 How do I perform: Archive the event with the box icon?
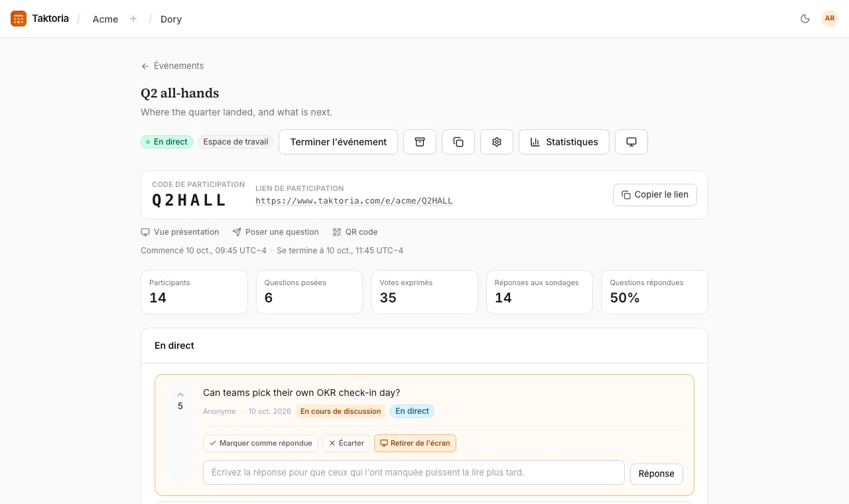[420, 142]
